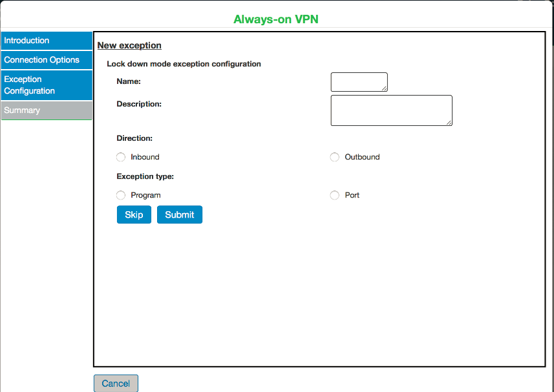
Task: Focus the Description text area
Action: (x=390, y=110)
